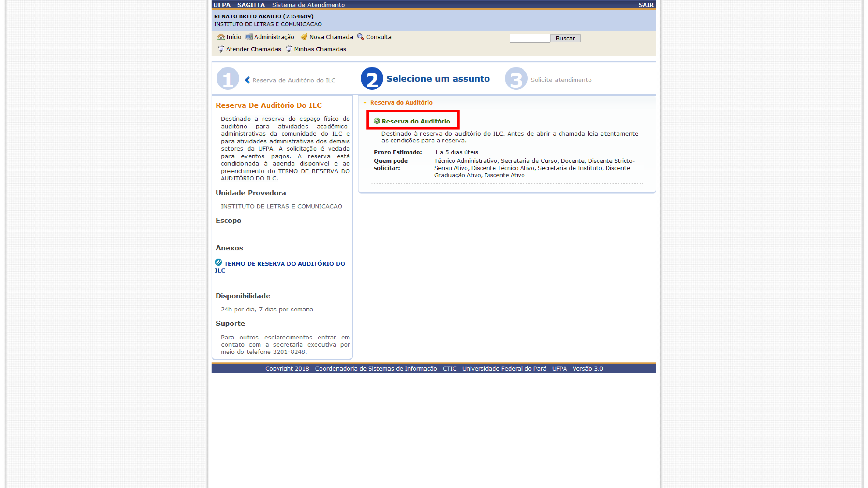Go to Minhas Chamadas
This screenshot has width=868, height=488.
coord(320,49)
